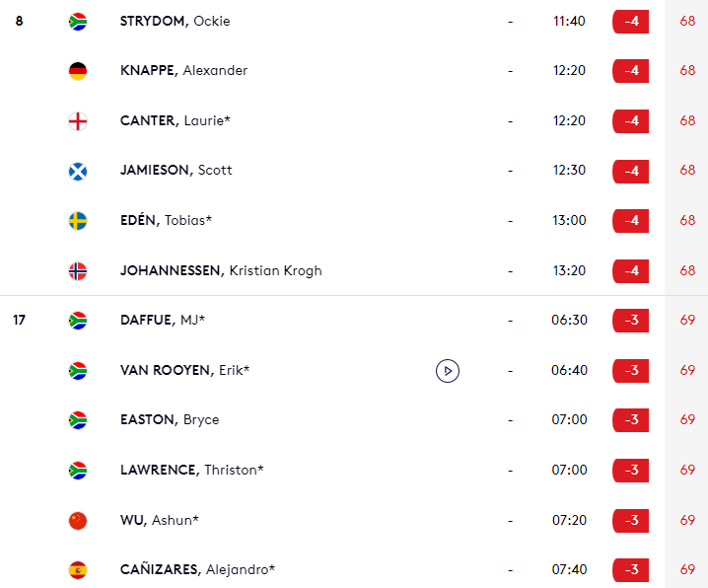View Scott Jamieson's scorecard

[176, 171]
